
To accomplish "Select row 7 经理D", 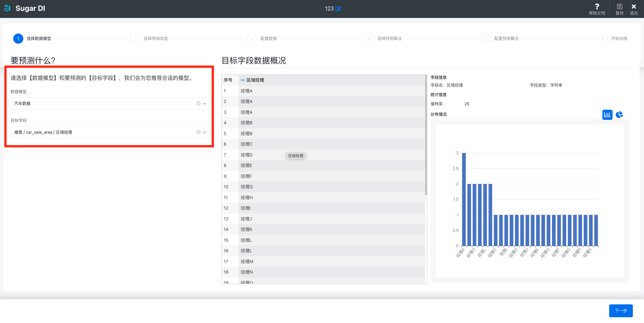I will pyautogui.click(x=323, y=155).
